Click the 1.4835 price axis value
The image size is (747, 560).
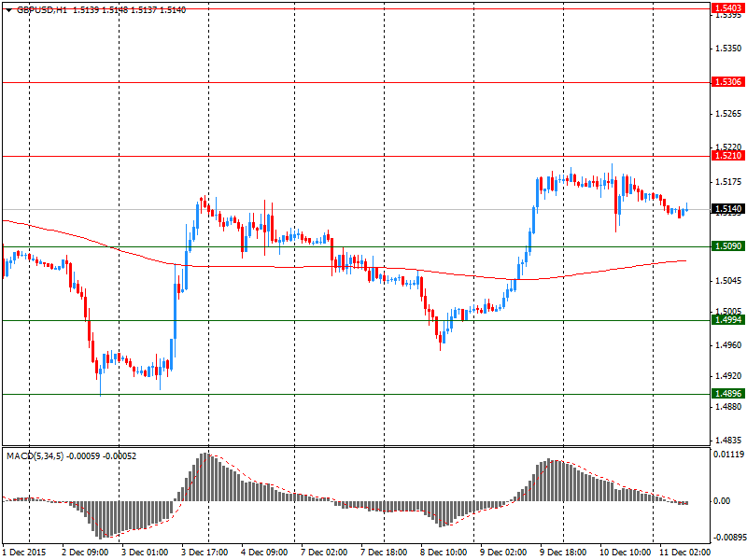pyautogui.click(x=728, y=441)
